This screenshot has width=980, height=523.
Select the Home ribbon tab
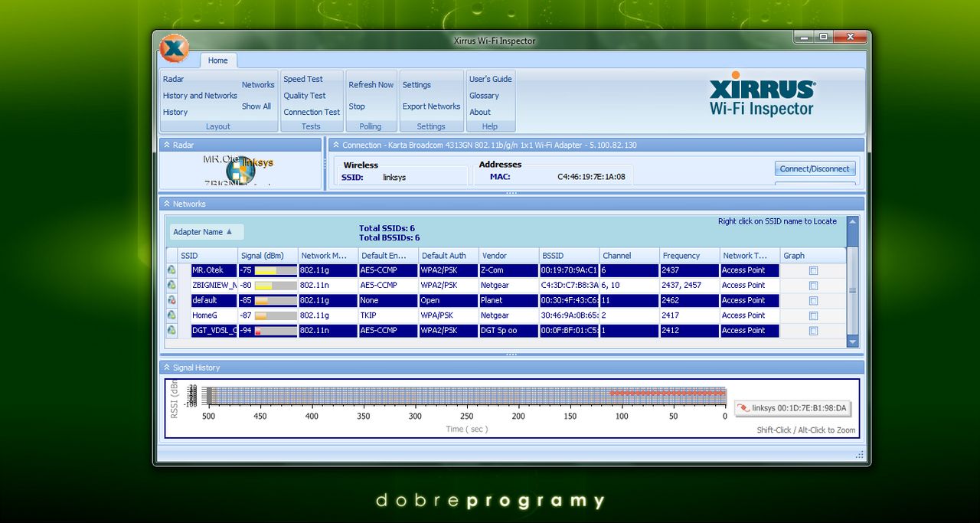point(218,60)
